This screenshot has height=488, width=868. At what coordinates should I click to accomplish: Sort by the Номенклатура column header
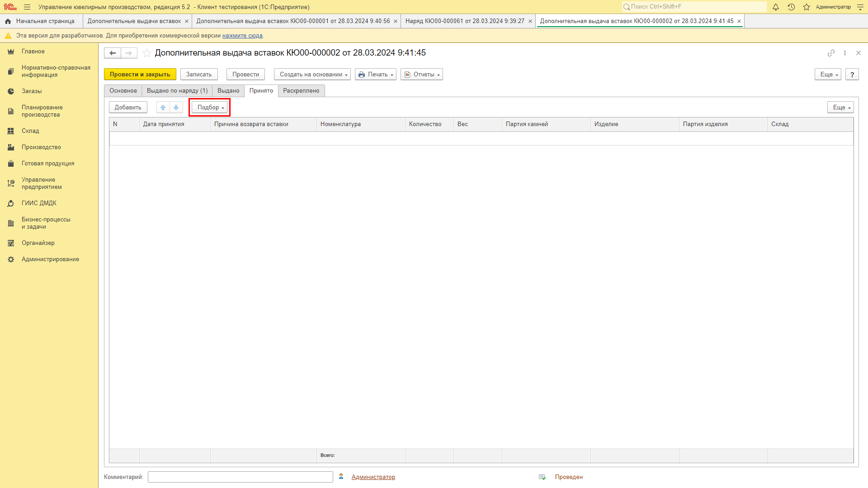tap(361, 124)
